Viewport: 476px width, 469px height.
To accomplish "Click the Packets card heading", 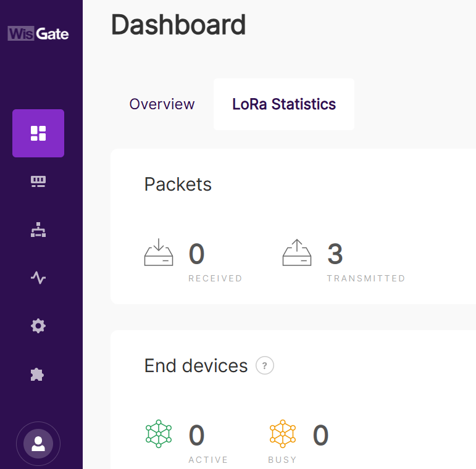I will (178, 184).
